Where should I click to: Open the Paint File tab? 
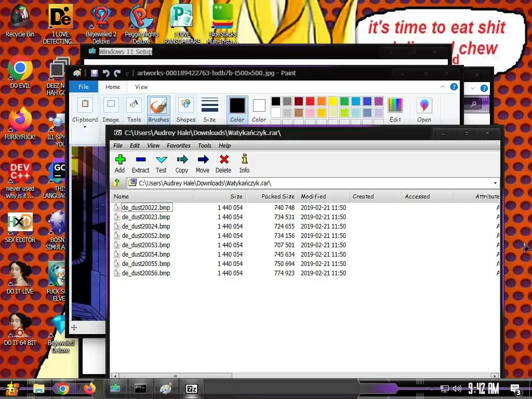click(84, 87)
